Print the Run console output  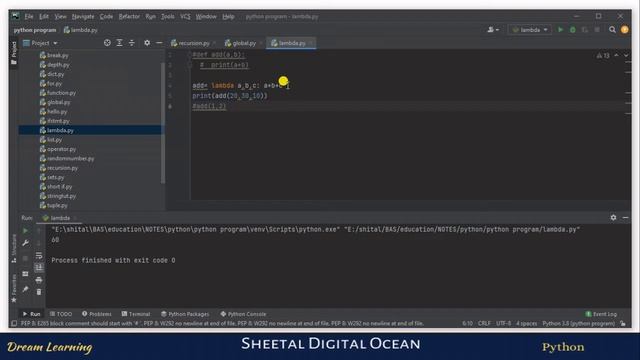pos(39,280)
